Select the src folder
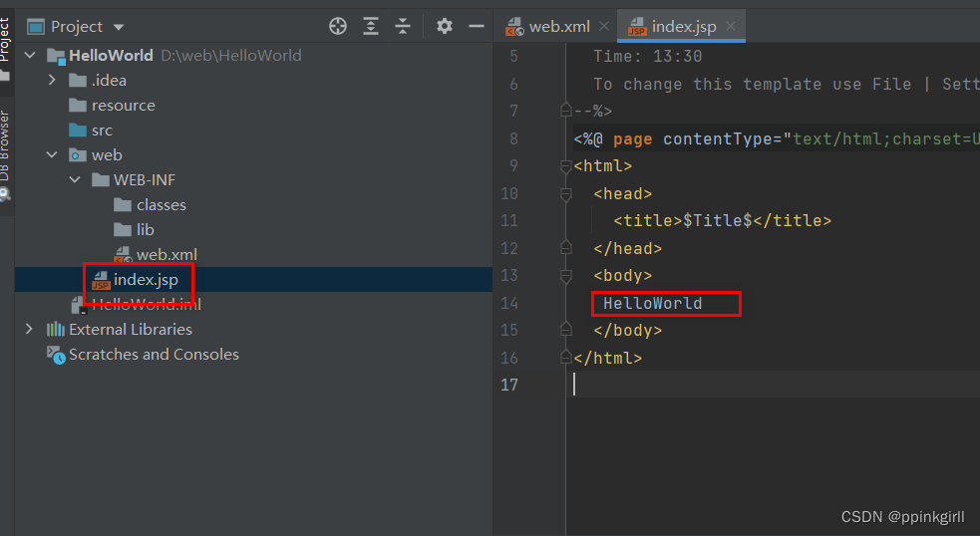 click(x=102, y=131)
